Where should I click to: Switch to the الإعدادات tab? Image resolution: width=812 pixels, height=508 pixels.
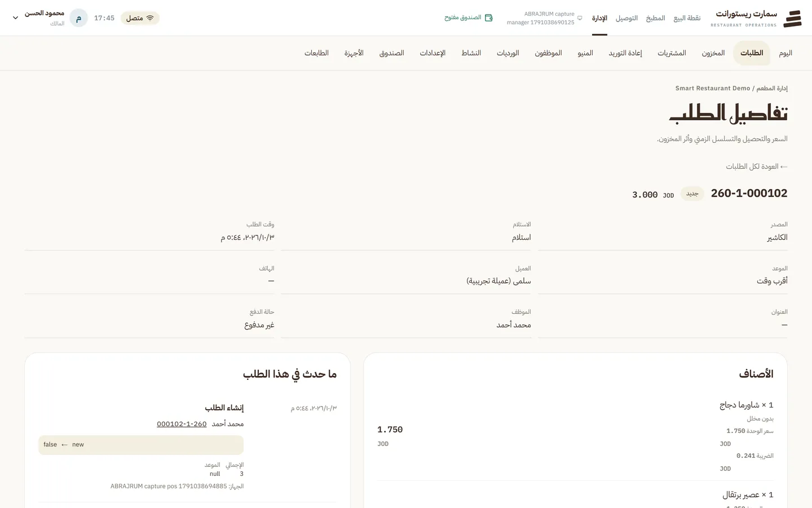point(433,53)
